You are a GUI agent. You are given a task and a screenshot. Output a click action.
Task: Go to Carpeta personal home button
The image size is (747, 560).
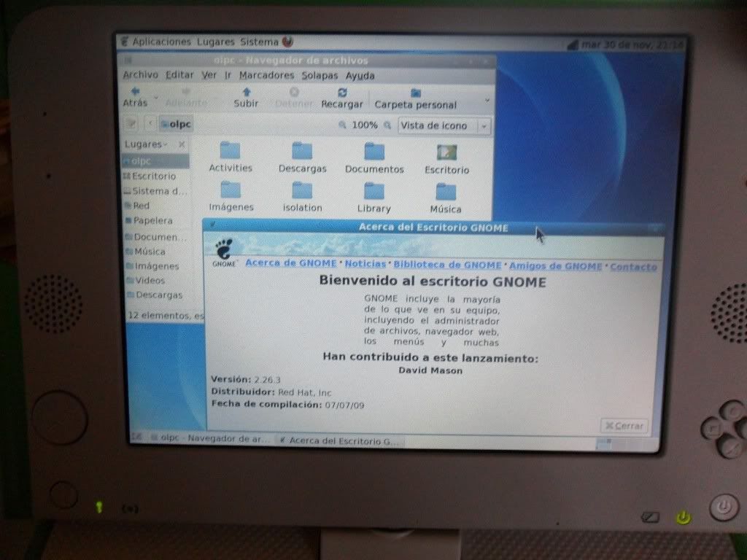click(x=415, y=99)
